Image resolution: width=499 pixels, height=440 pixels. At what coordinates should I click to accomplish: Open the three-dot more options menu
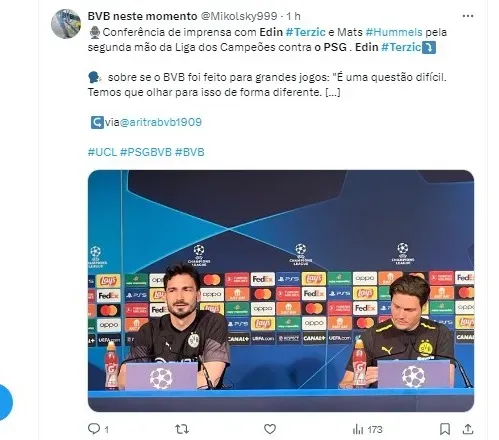click(468, 16)
